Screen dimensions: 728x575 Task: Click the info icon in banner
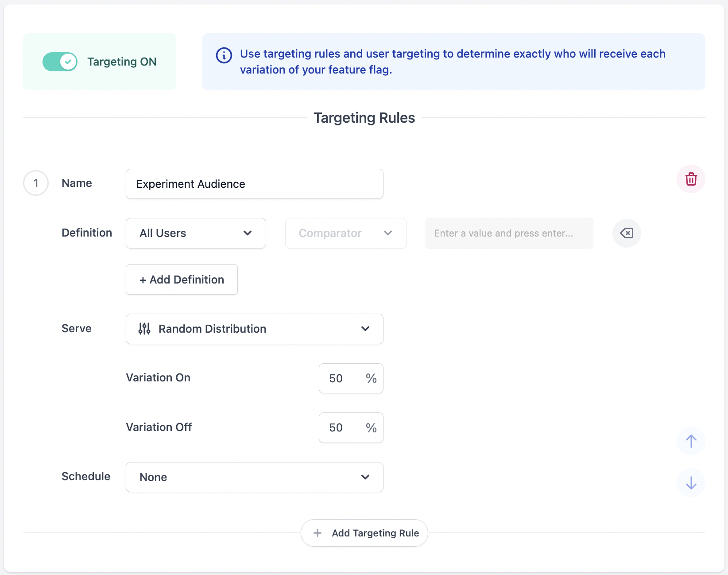click(224, 55)
